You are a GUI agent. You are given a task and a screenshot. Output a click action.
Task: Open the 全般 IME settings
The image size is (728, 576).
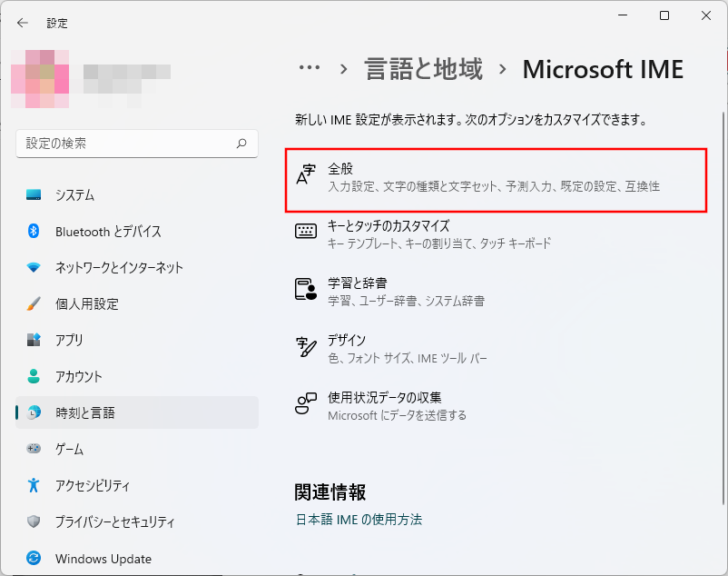click(496, 178)
